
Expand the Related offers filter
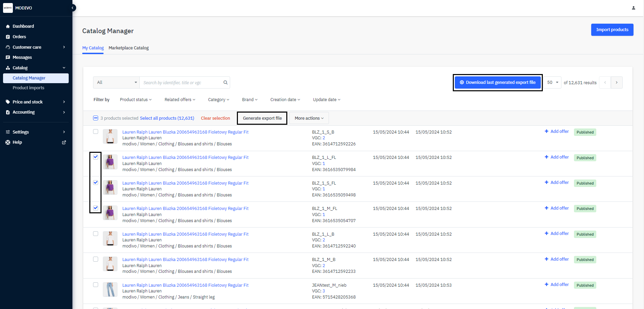coord(180,100)
